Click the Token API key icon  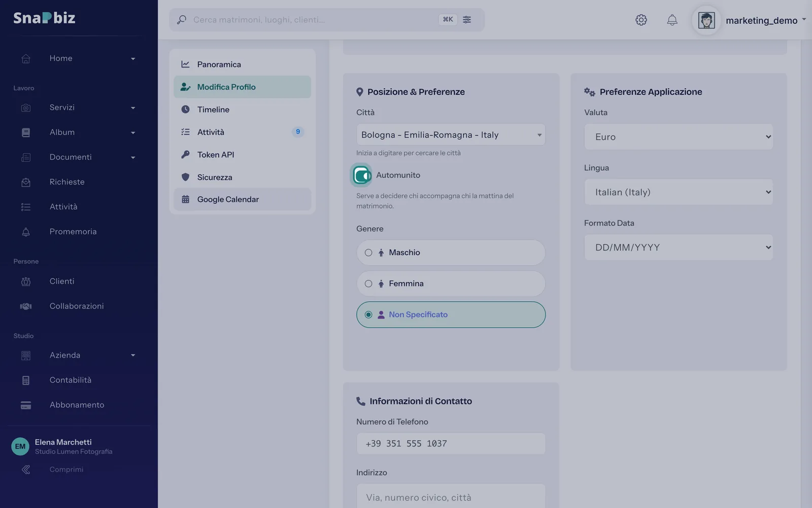(x=185, y=154)
